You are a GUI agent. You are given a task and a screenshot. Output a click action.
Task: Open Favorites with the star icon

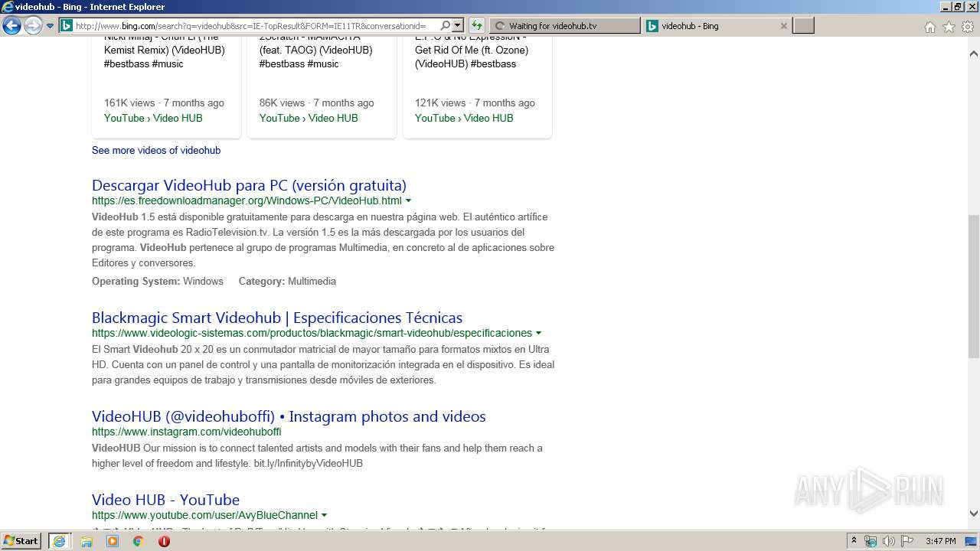[949, 27]
